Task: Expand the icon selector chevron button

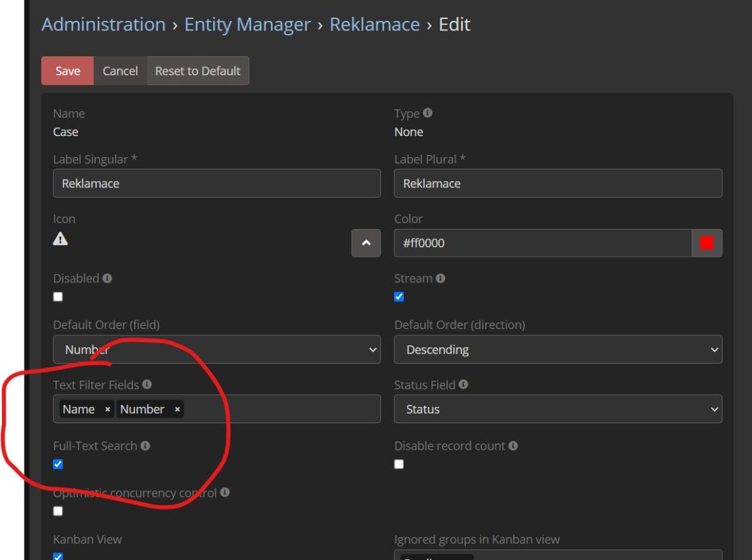Action: click(x=366, y=243)
